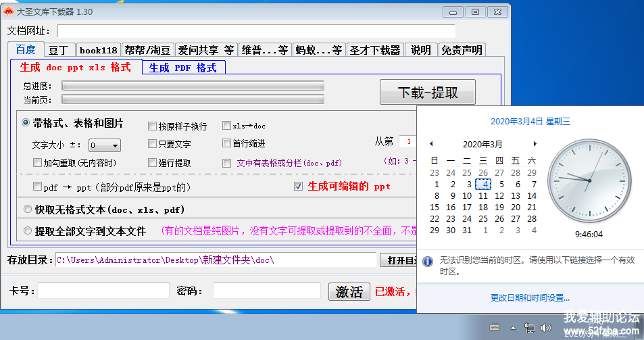Open 更改日期和时间设置 link

click(530, 297)
